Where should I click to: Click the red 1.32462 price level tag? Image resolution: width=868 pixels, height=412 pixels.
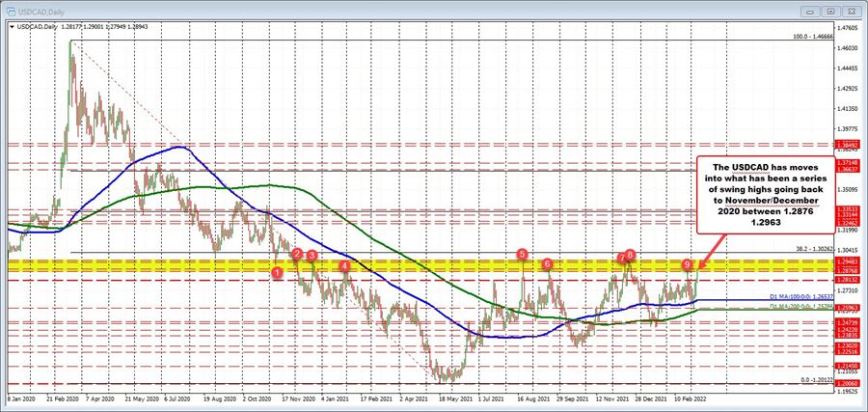pos(847,222)
